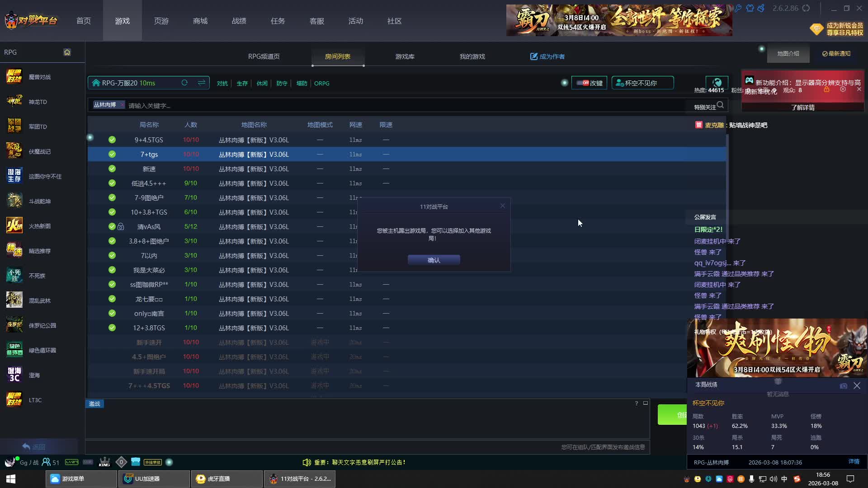Remove the 丛林肉搏 filter tag
The height and width of the screenshot is (488, 868).
(x=122, y=105)
